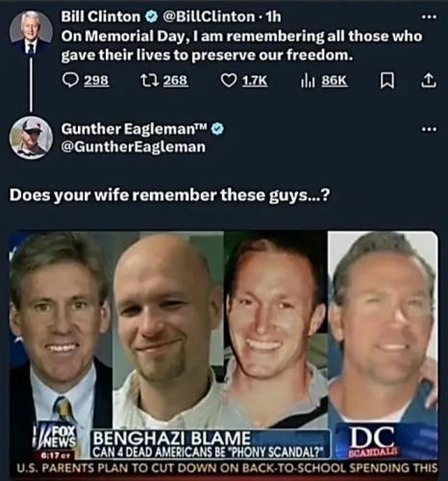Click the share upload icon
448x481 pixels.
pyautogui.click(x=428, y=81)
